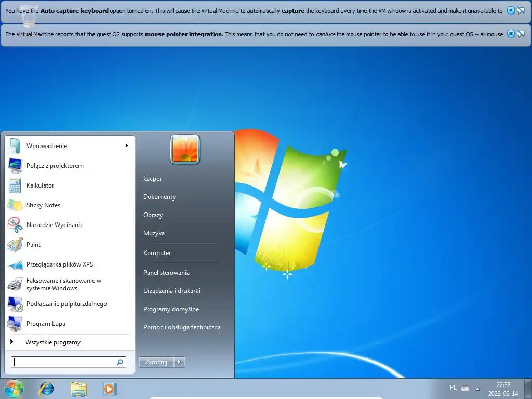
Task: Open Podłączanie pulpitu zdalnego icon
Action: (15, 304)
